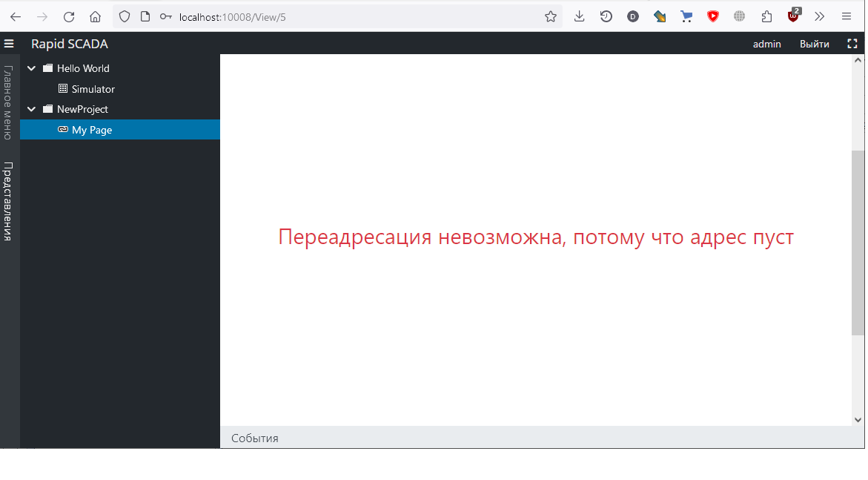Show more toolbar items with double chevron
868x480 pixels.
click(x=819, y=16)
